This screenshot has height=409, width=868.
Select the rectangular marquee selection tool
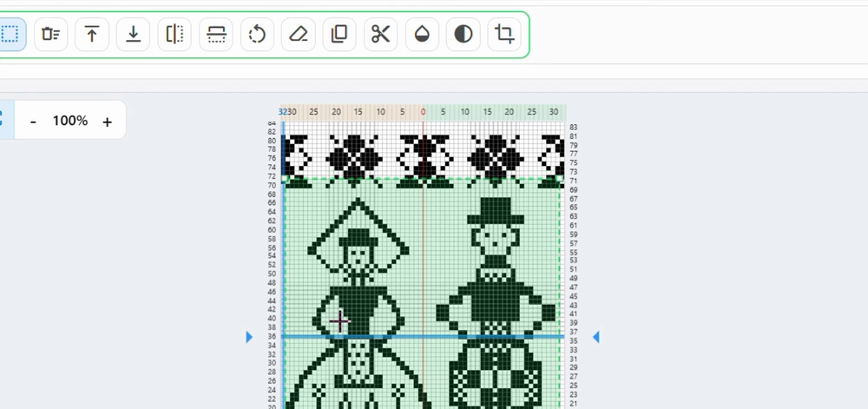[x=10, y=35]
